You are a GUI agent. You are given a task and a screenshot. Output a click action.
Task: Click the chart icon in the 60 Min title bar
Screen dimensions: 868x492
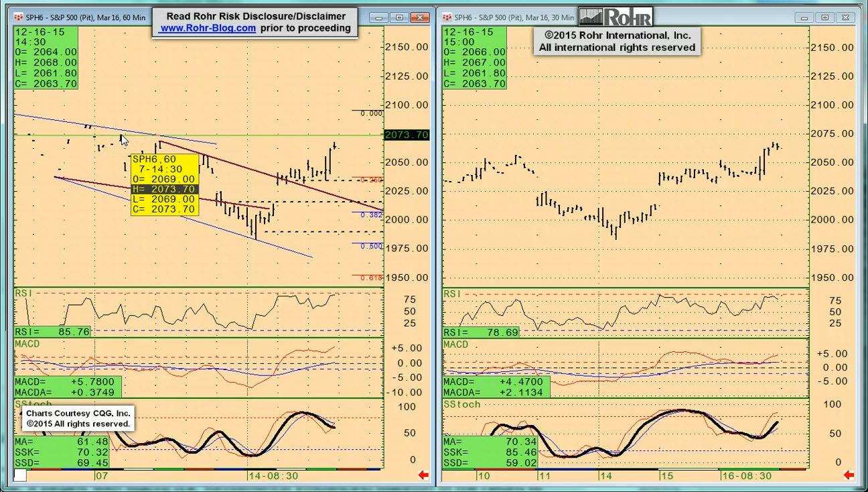(18, 17)
